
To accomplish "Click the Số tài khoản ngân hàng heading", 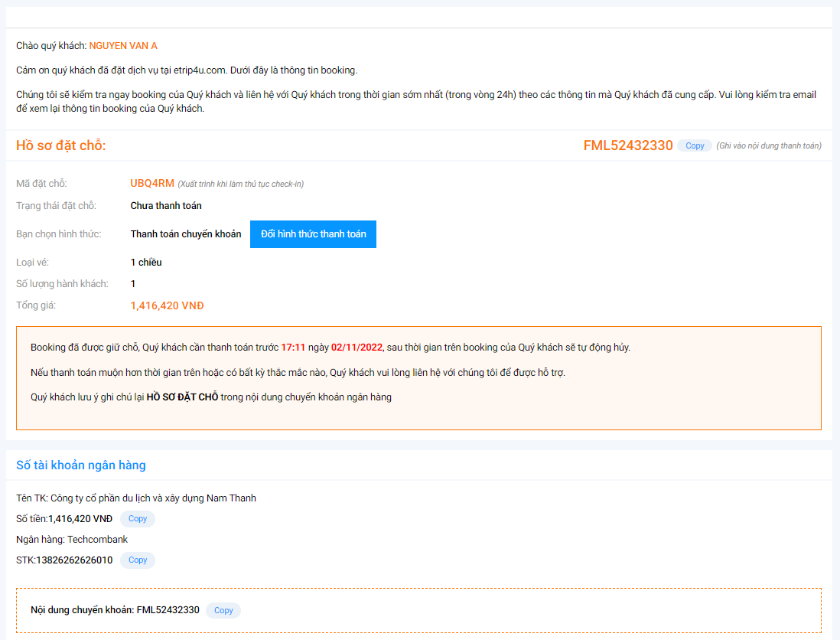I will [x=81, y=465].
